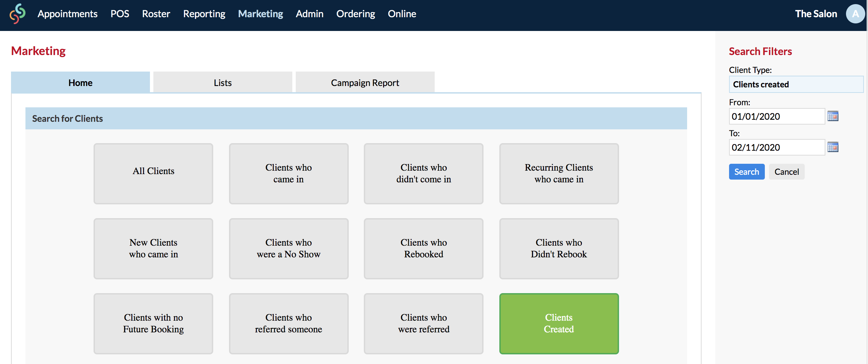Open the Roster menu item
This screenshot has width=868, height=364.
pos(156,14)
